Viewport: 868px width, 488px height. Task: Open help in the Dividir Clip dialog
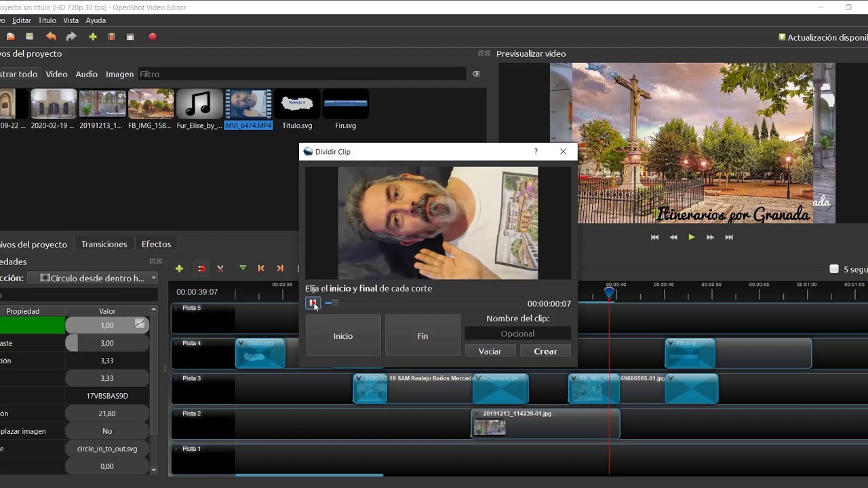[536, 152]
